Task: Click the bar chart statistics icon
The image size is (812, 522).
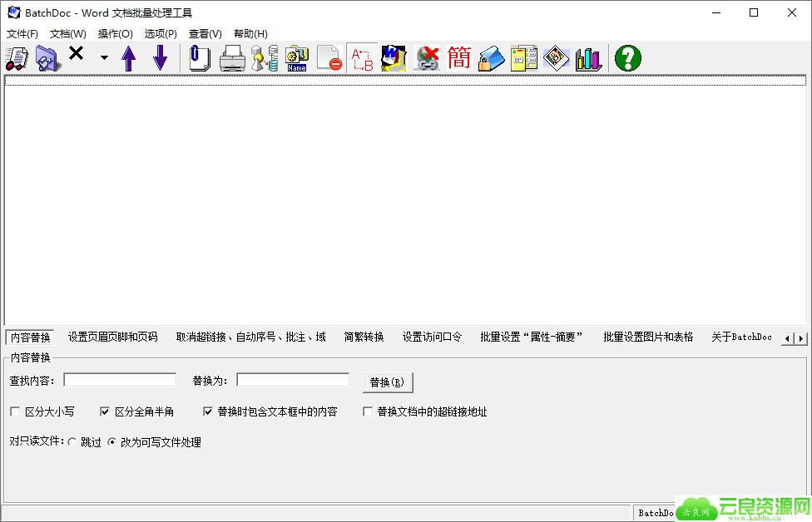Action: coord(589,58)
